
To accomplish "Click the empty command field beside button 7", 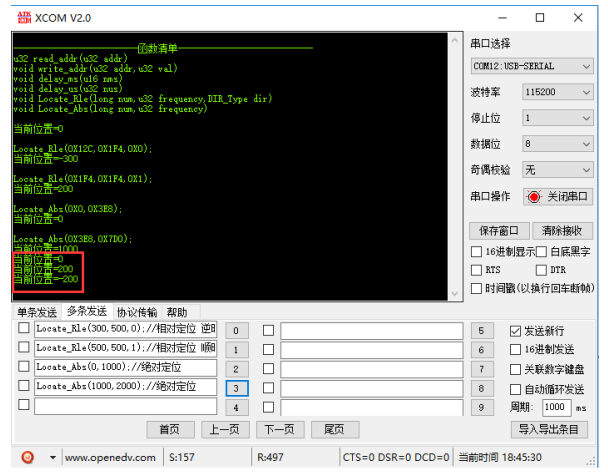I will coord(372,369).
